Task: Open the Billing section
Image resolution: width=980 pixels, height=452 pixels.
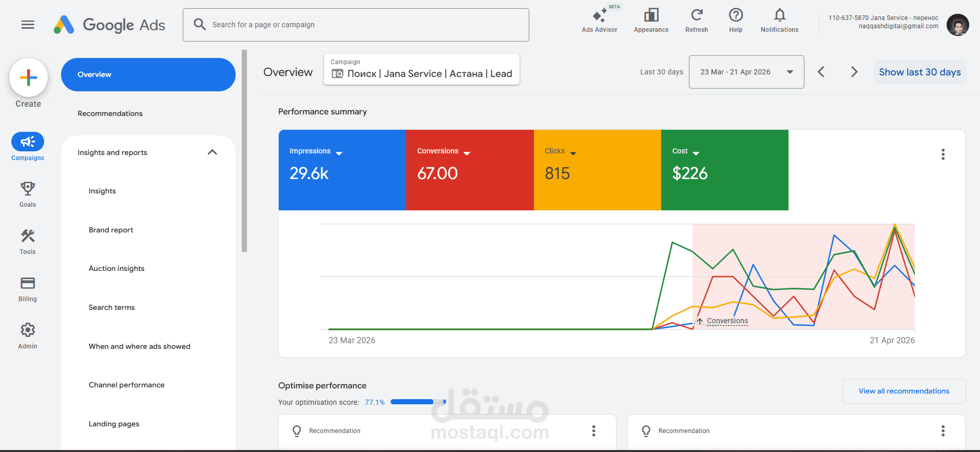Action: pos(28,289)
